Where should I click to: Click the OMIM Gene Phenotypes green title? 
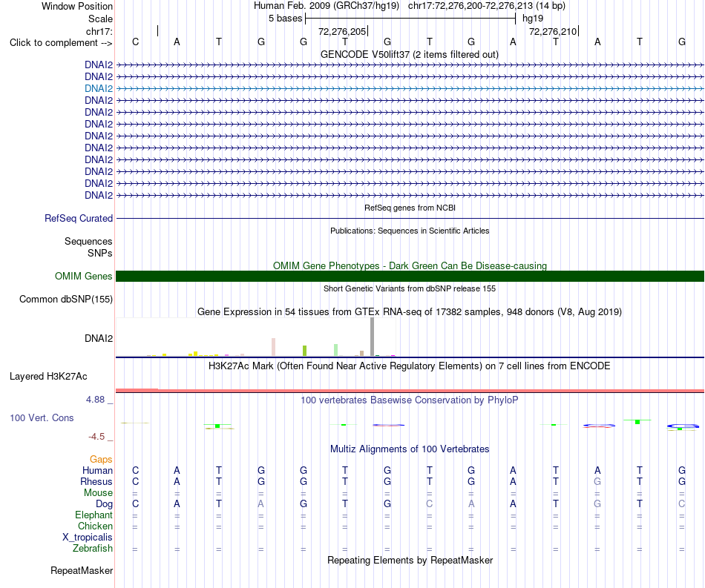click(410, 265)
